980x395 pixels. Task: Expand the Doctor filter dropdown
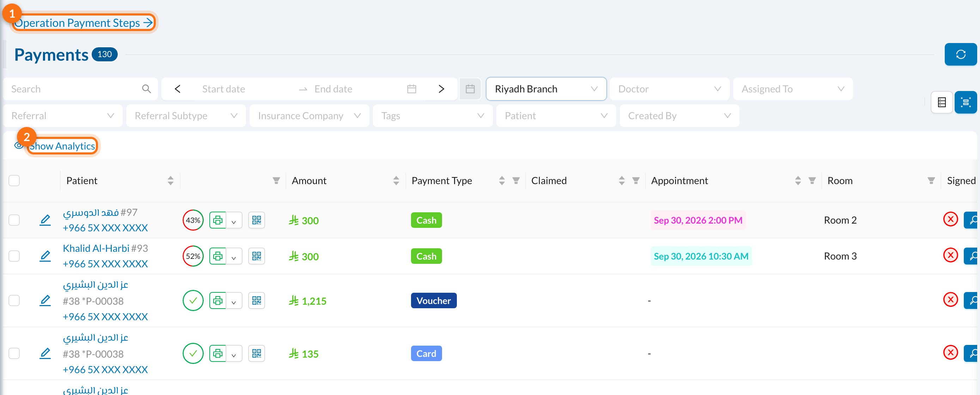tap(669, 89)
